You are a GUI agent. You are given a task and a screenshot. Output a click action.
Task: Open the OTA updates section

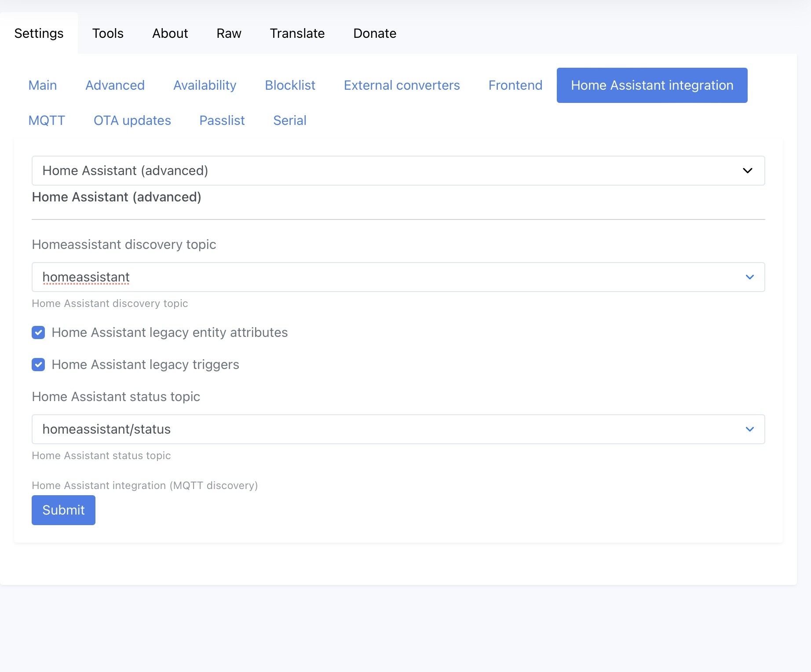132,120
